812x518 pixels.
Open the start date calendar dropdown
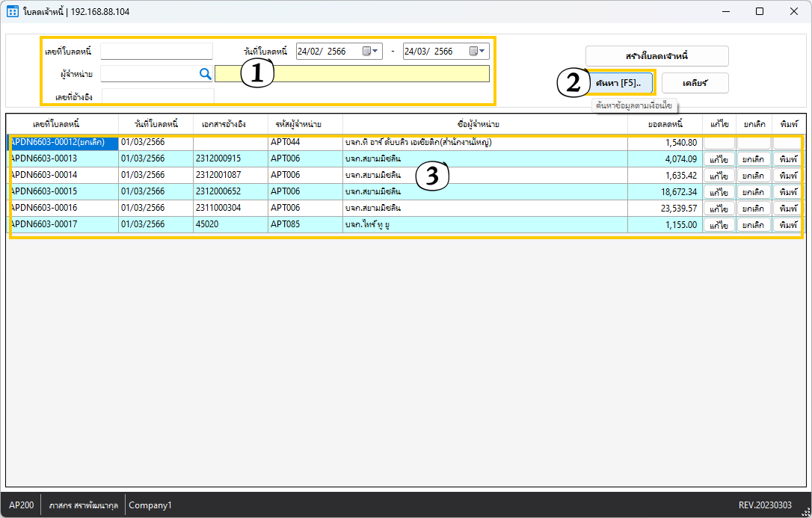pos(371,51)
